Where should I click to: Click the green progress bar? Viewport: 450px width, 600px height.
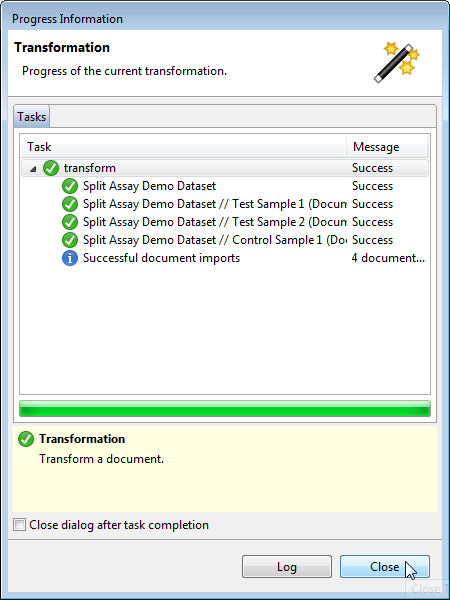tap(225, 409)
